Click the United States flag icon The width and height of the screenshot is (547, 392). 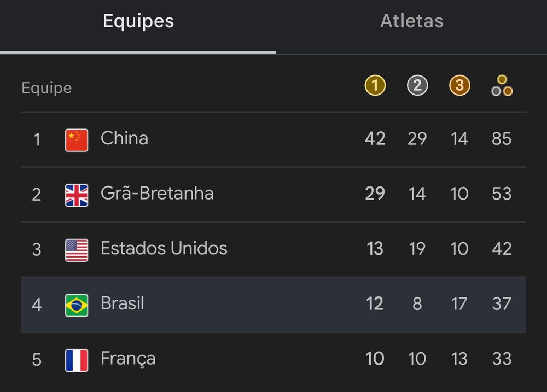77,250
